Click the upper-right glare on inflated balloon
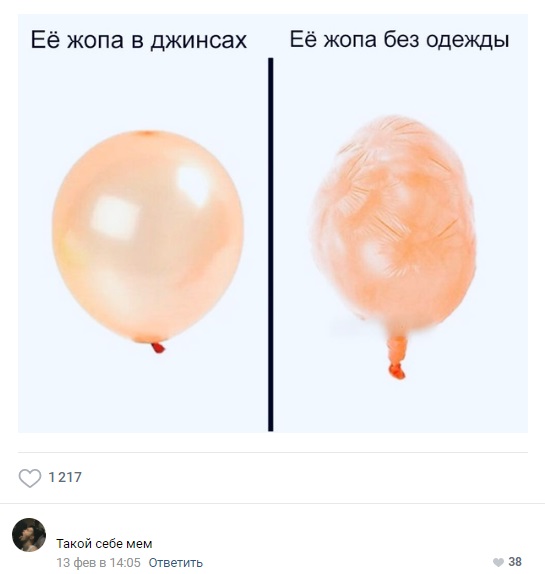The height and width of the screenshot is (574, 545). 193,185
